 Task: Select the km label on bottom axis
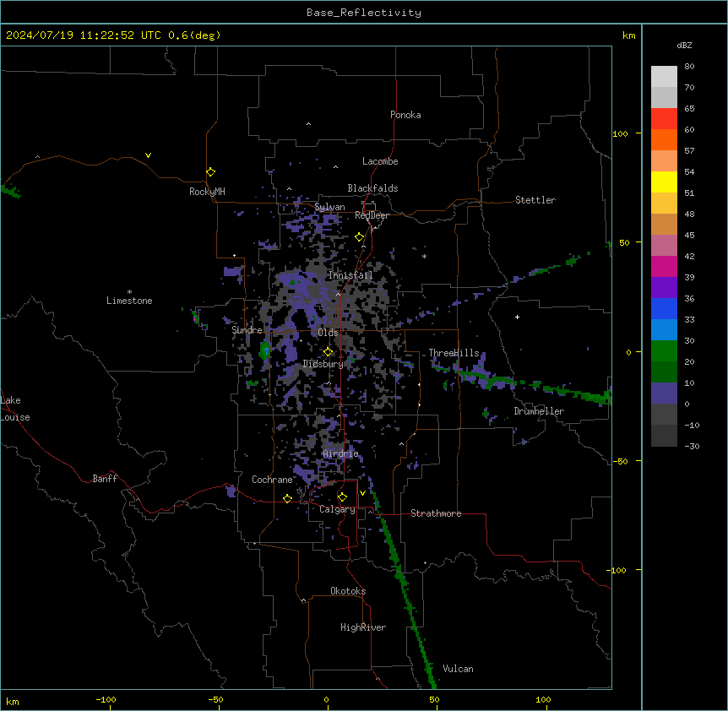[x=13, y=702]
